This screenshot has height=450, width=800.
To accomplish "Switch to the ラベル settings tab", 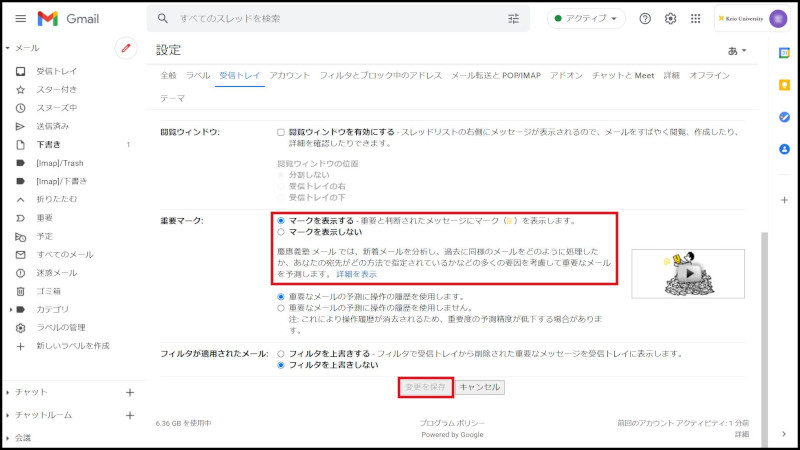I will coord(198,75).
